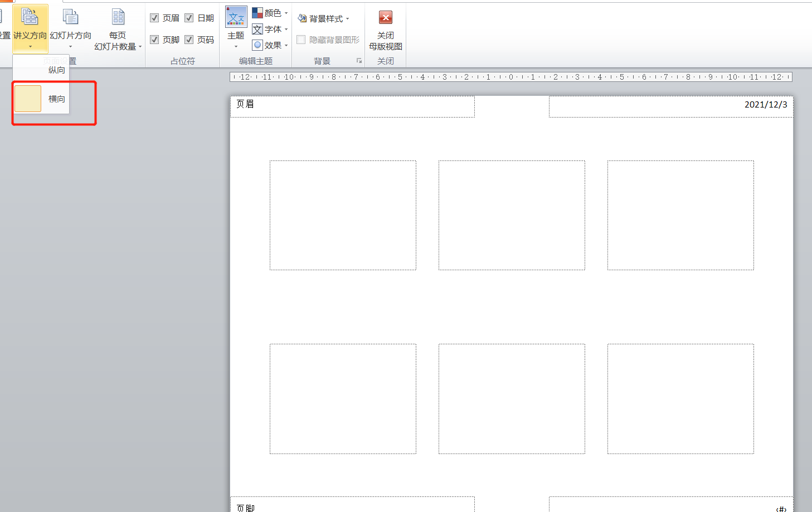The image size is (812, 512).
Task: Open the 效果 theme effects dropdown
Action: click(x=270, y=45)
